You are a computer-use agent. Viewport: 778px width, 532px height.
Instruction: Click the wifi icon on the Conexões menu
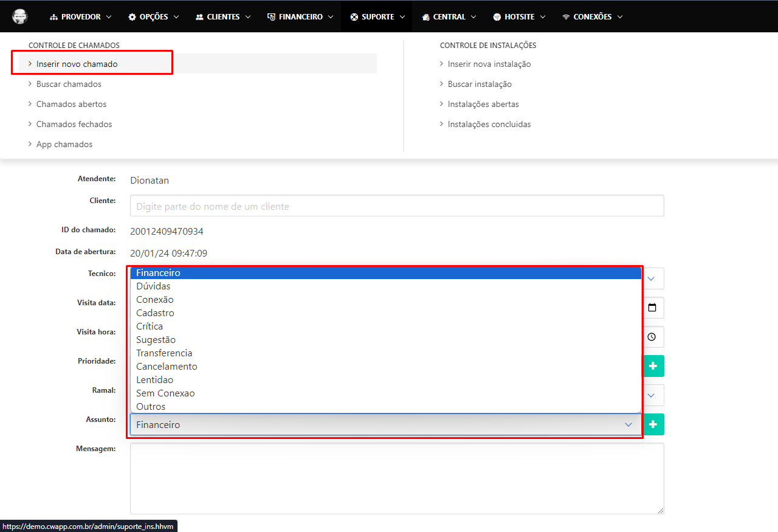point(567,16)
